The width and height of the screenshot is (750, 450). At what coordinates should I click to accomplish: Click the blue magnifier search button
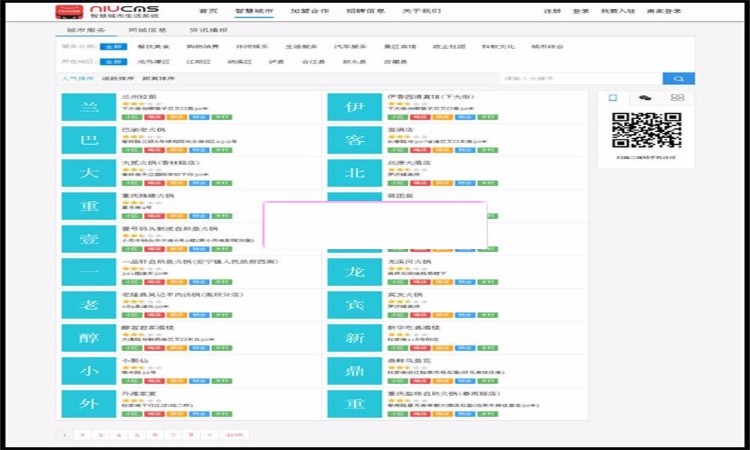point(678,78)
